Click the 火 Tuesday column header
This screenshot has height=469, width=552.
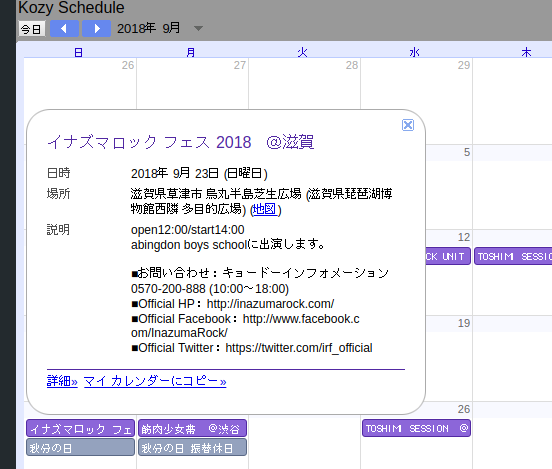(302, 52)
